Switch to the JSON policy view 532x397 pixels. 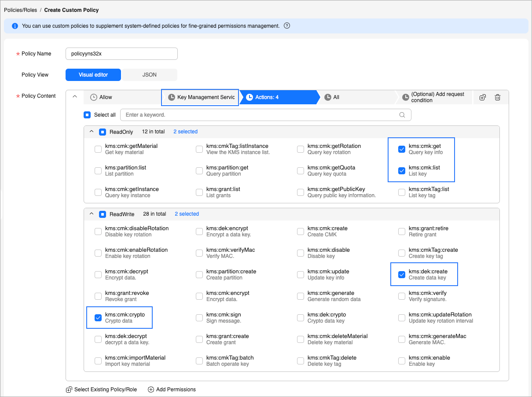tap(149, 75)
